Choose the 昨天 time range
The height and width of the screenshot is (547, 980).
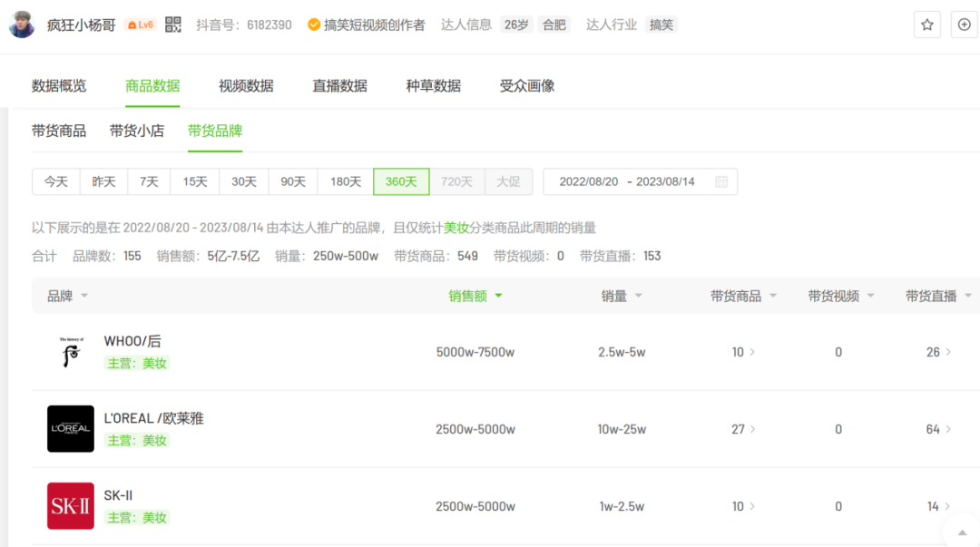103,182
